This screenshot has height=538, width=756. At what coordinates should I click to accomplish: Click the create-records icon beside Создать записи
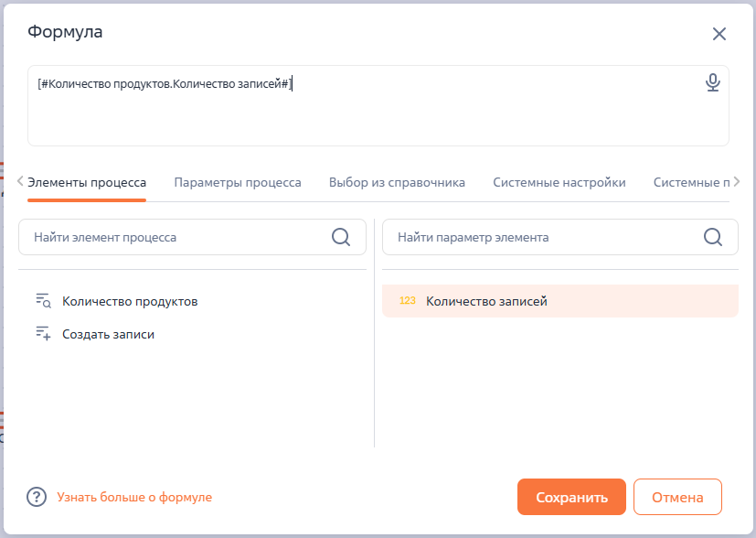point(39,333)
